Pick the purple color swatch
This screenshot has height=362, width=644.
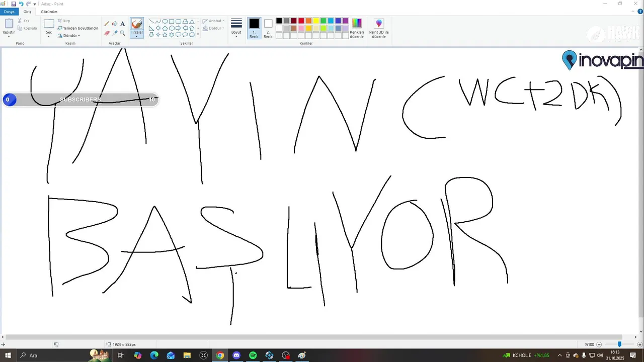point(346,21)
